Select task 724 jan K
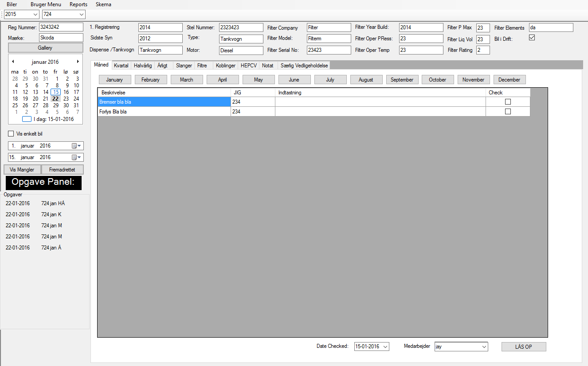588x366 pixels. [x=51, y=214]
